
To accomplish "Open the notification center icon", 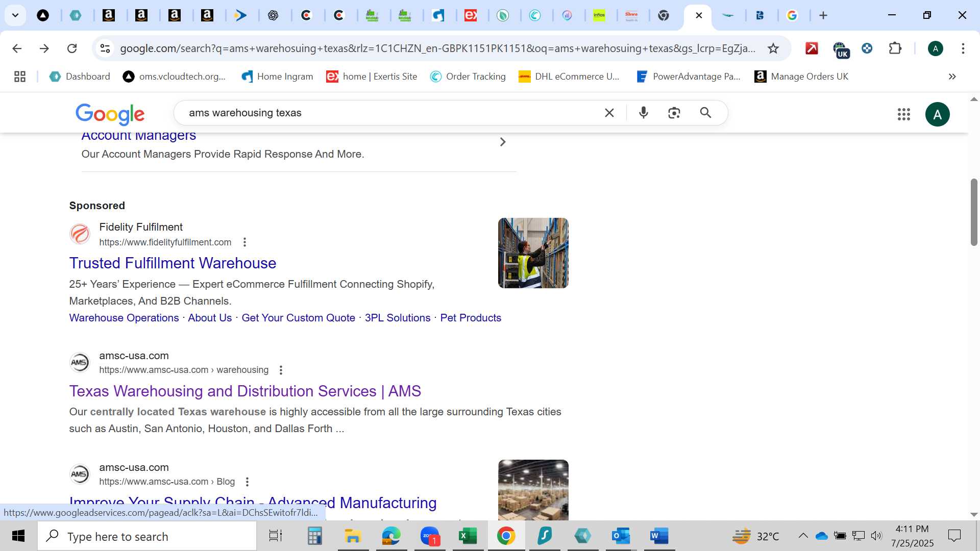I will click(x=954, y=536).
